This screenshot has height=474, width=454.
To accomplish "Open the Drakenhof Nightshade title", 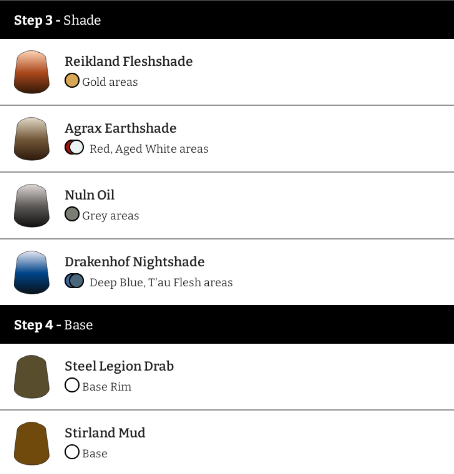I will coord(135,262).
